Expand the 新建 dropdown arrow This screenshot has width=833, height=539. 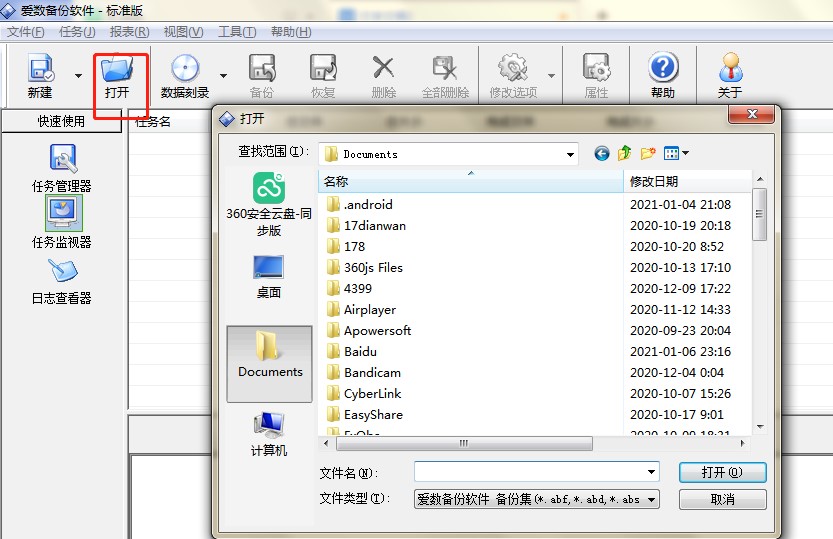[78, 76]
